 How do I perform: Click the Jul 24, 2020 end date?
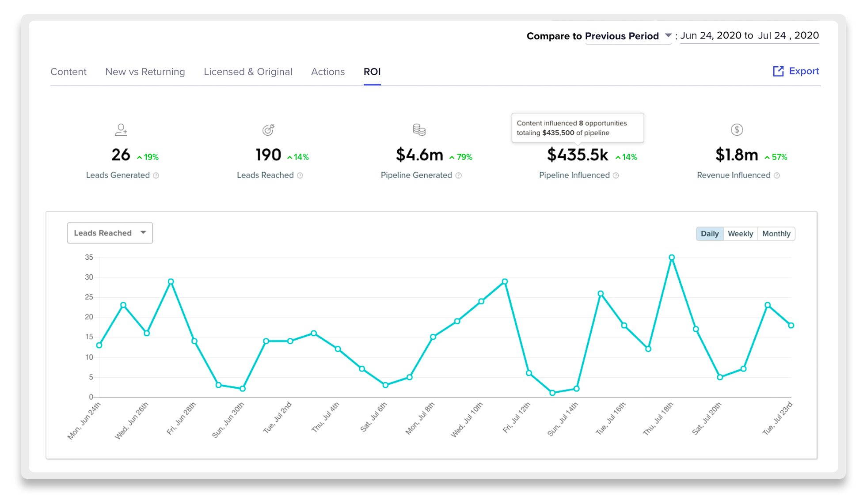(788, 35)
